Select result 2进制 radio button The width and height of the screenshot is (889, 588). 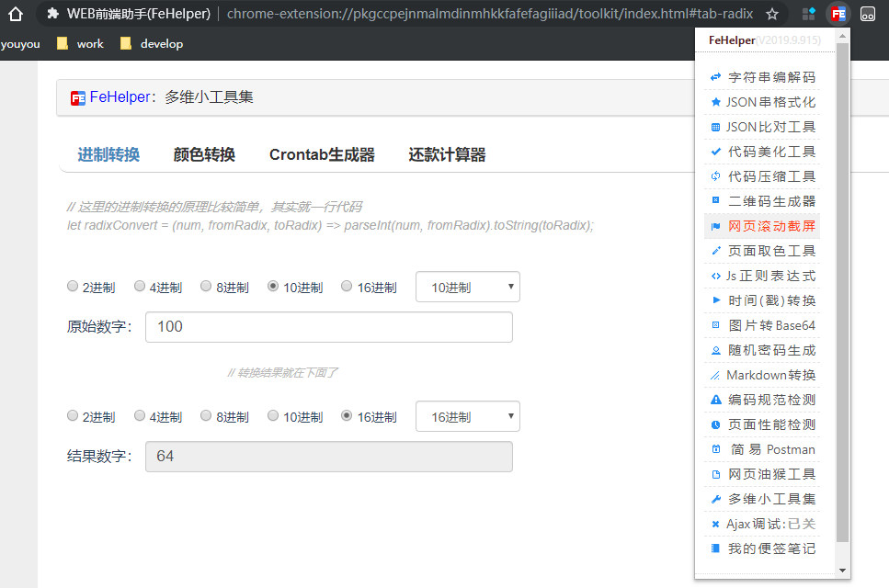point(72,416)
